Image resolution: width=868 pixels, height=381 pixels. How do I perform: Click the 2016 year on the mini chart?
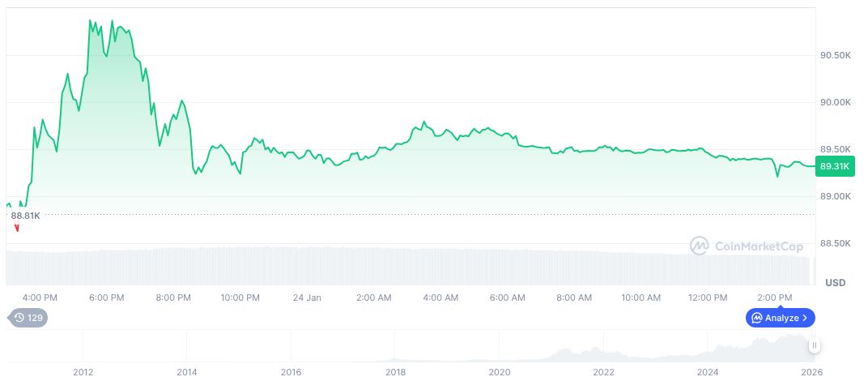tap(291, 372)
